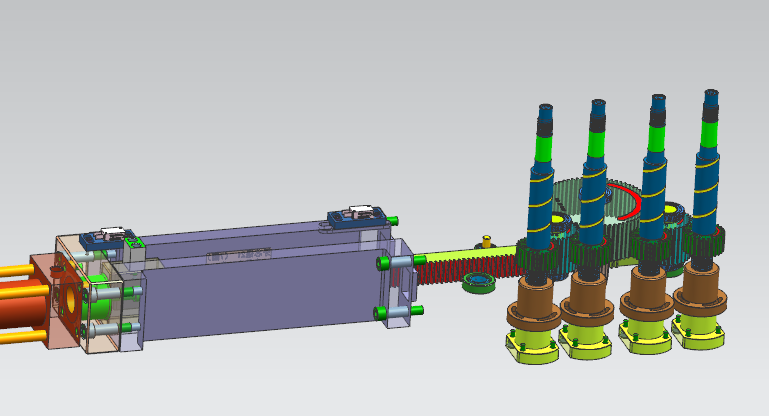
Task: Pick the bright green segment of the leftmost shaft
Action: [x=543, y=149]
